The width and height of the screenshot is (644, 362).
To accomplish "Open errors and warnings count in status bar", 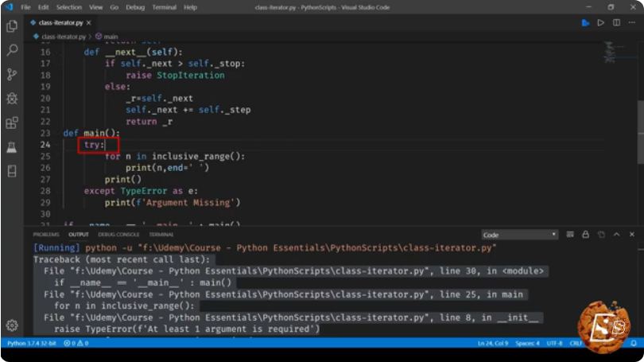I will tap(76, 344).
